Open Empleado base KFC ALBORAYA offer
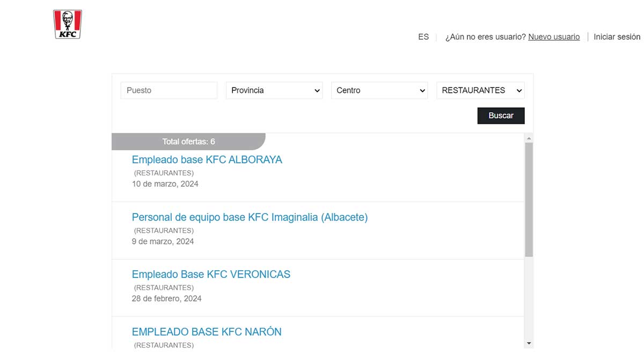 click(x=207, y=160)
